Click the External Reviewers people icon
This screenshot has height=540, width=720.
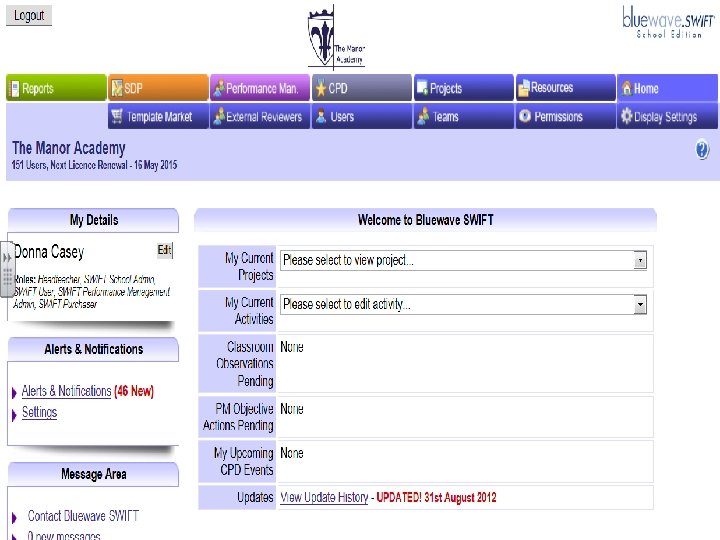(219, 116)
